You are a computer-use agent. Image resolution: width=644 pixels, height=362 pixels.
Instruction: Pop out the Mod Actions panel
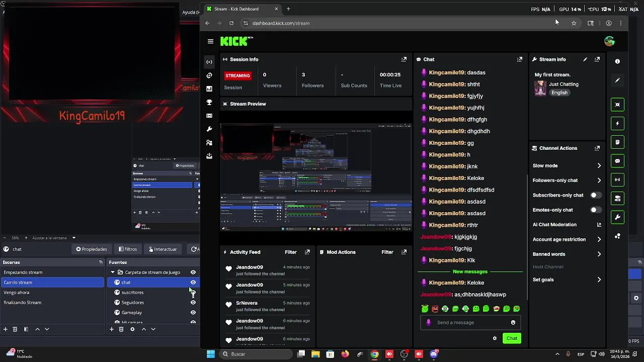(x=404, y=252)
